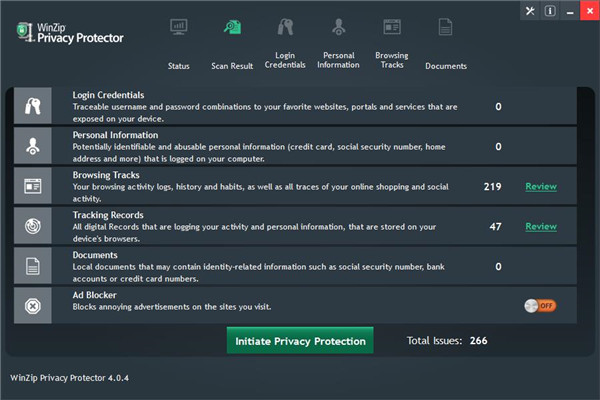Click the Documents row page icon

[x=33, y=266]
